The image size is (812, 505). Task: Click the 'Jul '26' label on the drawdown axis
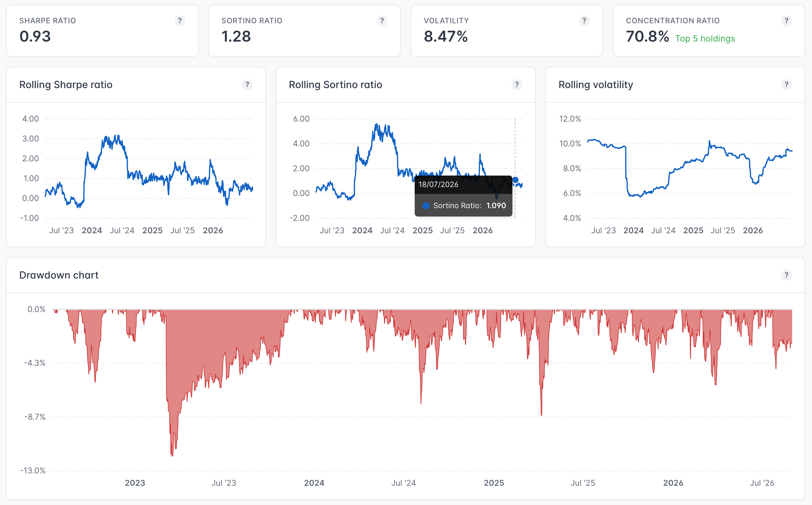pos(762,483)
